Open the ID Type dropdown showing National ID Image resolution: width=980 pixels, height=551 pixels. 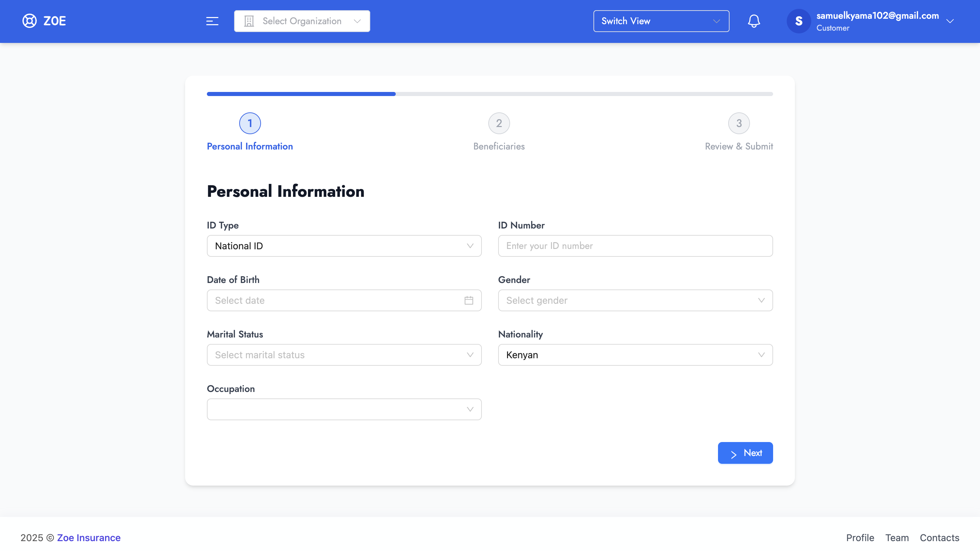pyautogui.click(x=344, y=246)
